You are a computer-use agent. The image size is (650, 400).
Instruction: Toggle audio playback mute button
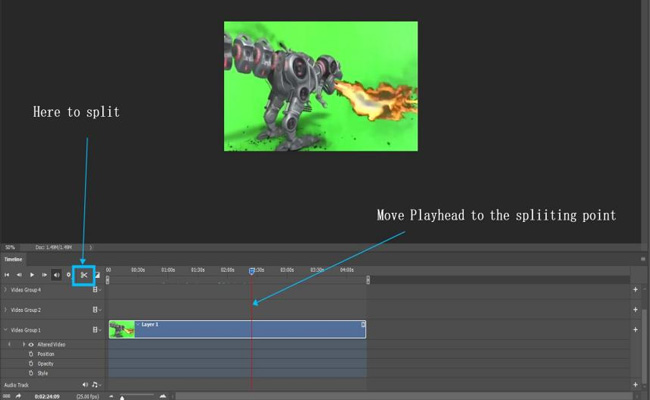56,275
